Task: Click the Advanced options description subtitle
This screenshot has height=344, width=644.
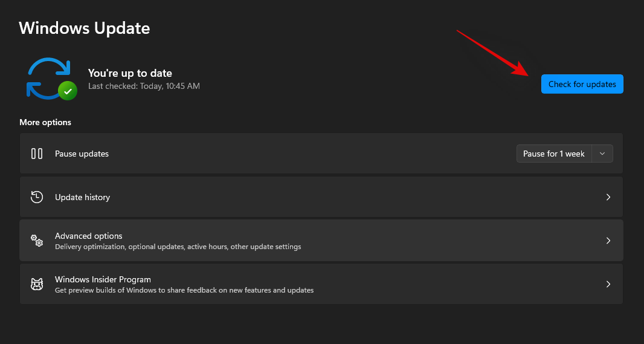Action: 178,247
